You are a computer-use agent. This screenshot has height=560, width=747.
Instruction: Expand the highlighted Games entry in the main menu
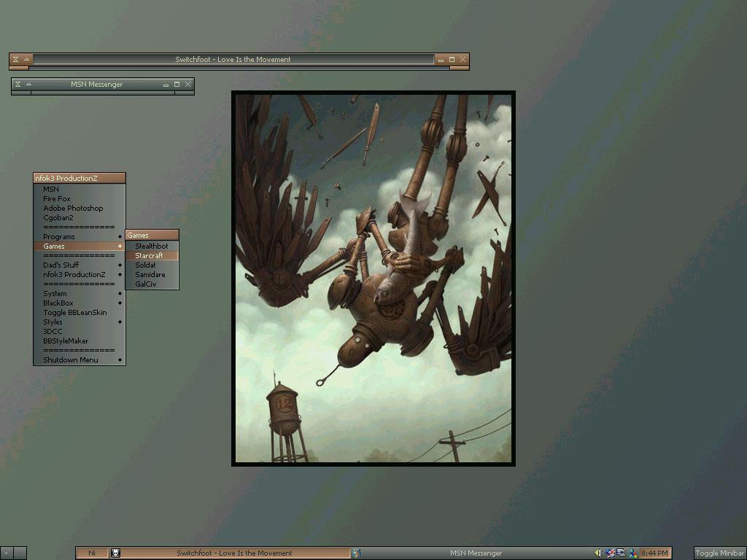[79, 246]
